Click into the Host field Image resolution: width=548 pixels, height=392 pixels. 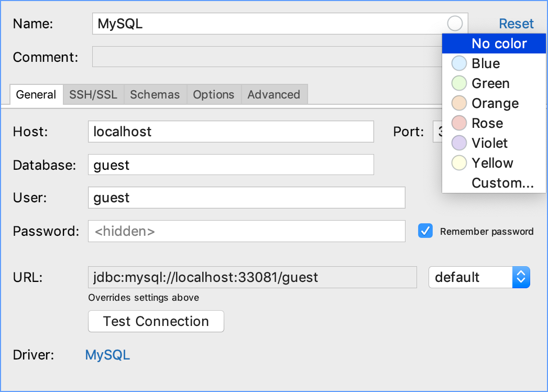(x=231, y=132)
